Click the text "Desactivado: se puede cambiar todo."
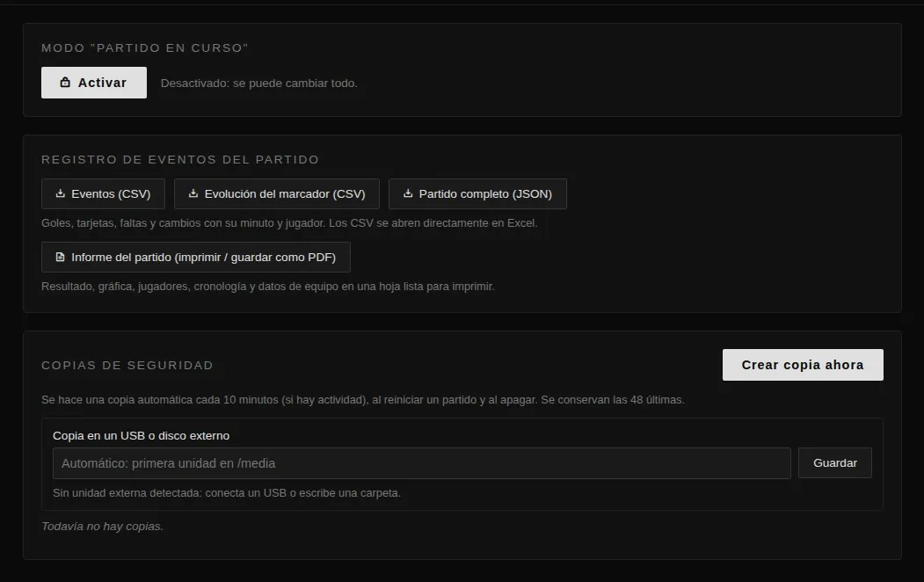The width and height of the screenshot is (924, 582). tap(259, 83)
